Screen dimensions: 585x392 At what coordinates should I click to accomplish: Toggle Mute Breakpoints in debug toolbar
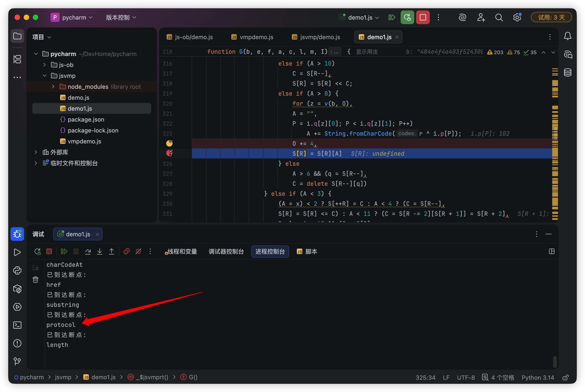point(138,252)
